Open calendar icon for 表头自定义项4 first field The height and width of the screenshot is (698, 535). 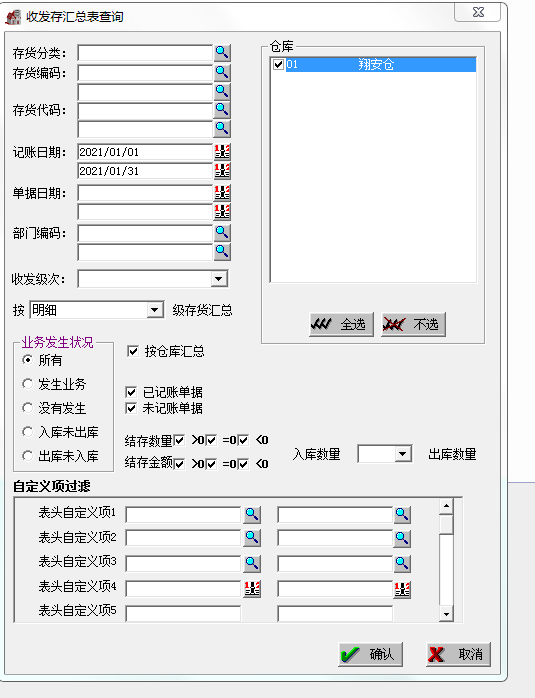coord(252,588)
